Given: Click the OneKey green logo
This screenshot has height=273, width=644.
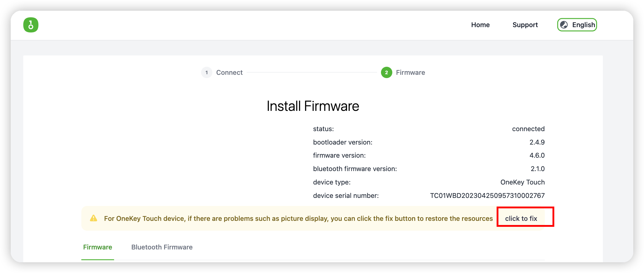Looking at the screenshot, I should [31, 25].
